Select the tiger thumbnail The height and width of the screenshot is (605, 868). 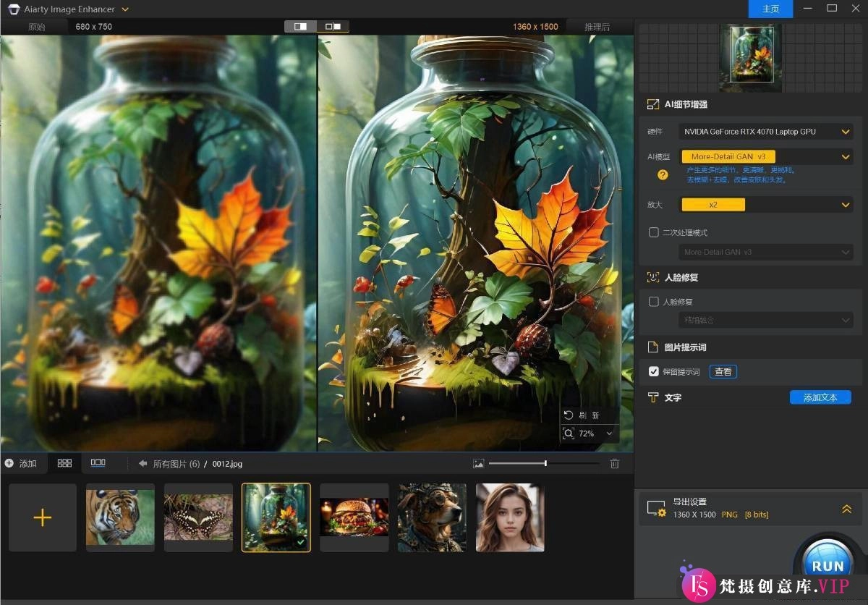(x=120, y=517)
